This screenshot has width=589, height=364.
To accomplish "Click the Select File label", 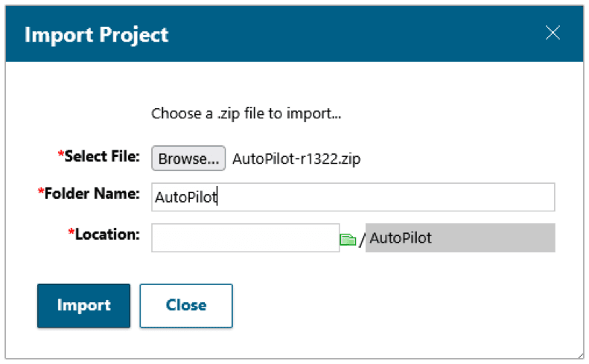I will tap(102, 156).
